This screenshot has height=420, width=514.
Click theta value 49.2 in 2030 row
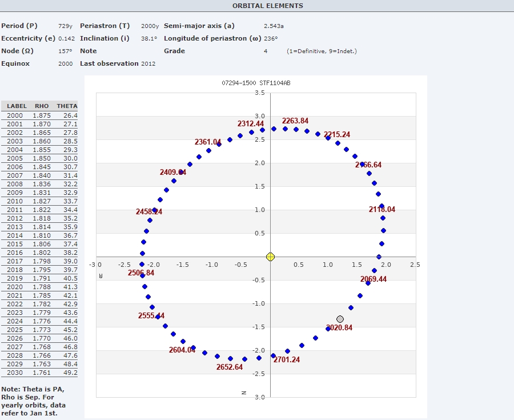pos(70,373)
